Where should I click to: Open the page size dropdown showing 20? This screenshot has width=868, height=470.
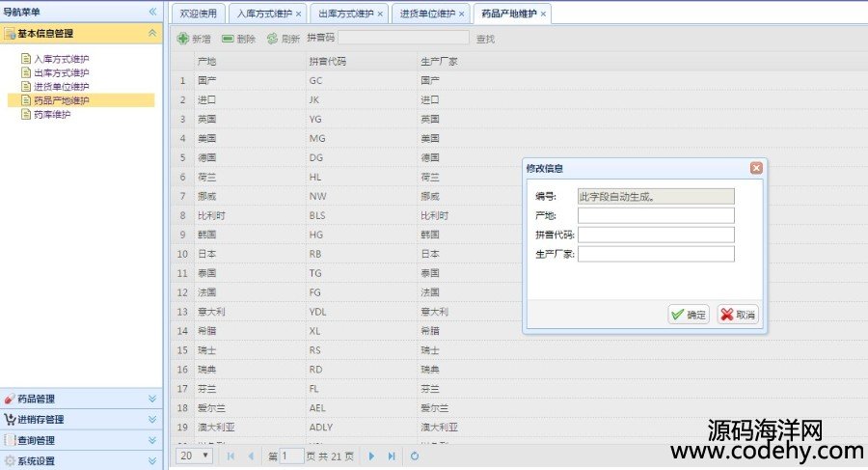[x=196, y=456]
